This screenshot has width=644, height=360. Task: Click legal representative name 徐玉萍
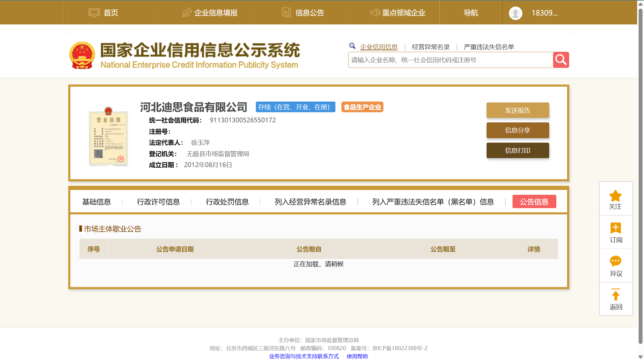(200, 143)
